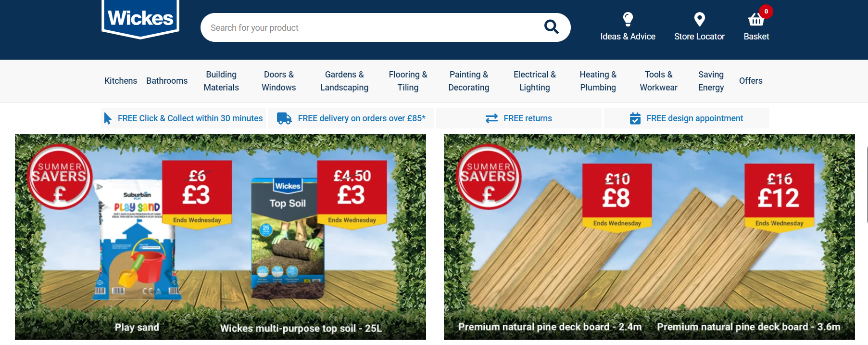This screenshot has width=868, height=345.
Task: Expand Building Materials category
Action: pyautogui.click(x=221, y=81)
